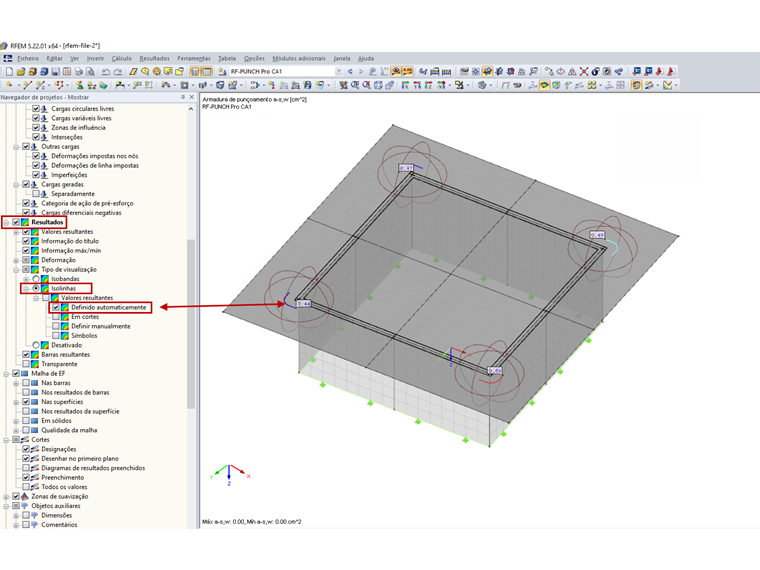Uncheck Definido automaticamente checkbox
The image size is (760, 570).
click(56, 307)
